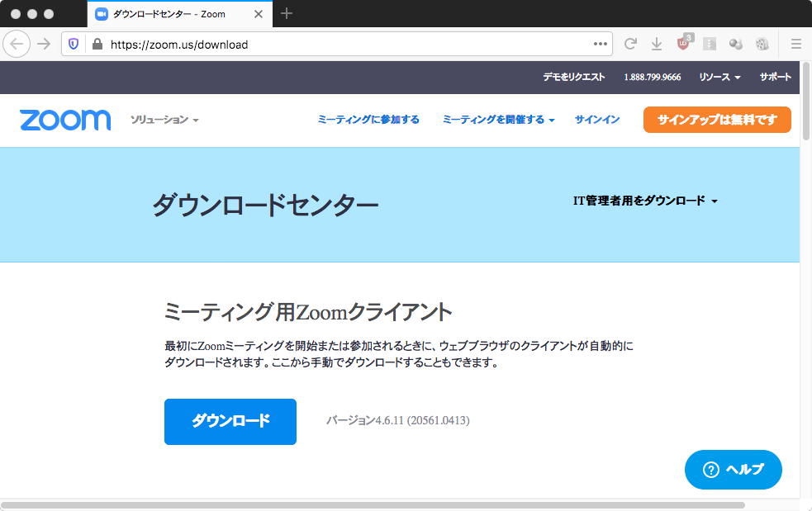This screenshot has height=511, width=812.
Task: Open the grey square extension icon next to uBlock
Action: (x=710, y=44)
